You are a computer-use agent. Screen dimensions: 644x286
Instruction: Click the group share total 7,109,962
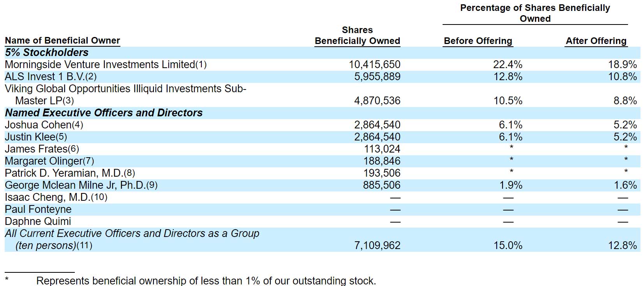(x=377, y=246)
